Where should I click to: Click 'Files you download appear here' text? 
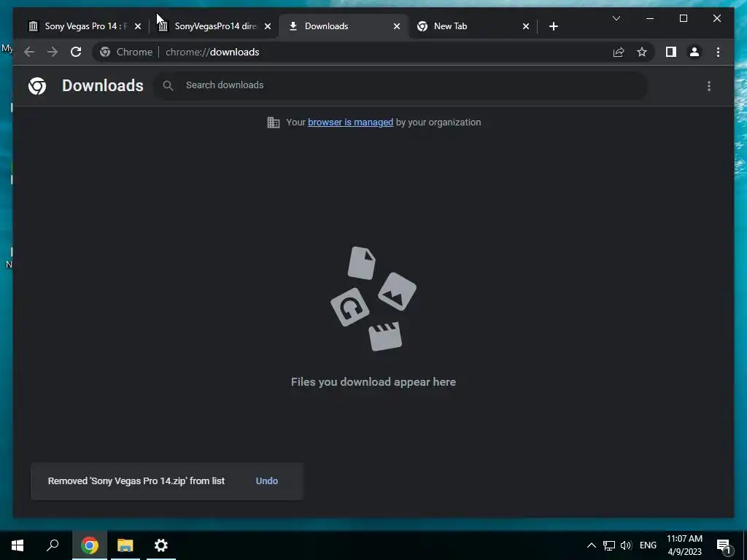point(373,382)
